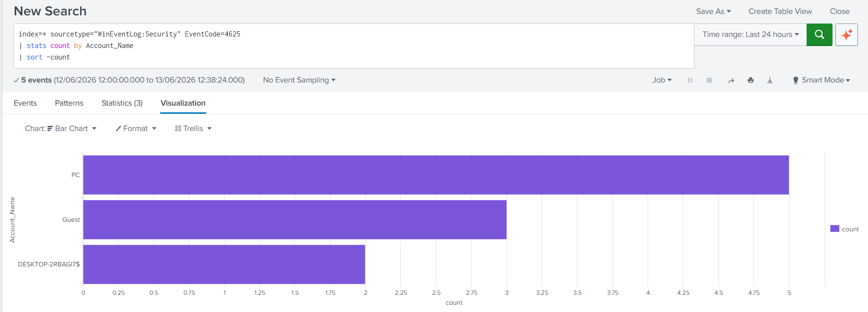The height and width of the screenshot is (312, 868).
Task: Stop the search job
Action: (709, 80)
